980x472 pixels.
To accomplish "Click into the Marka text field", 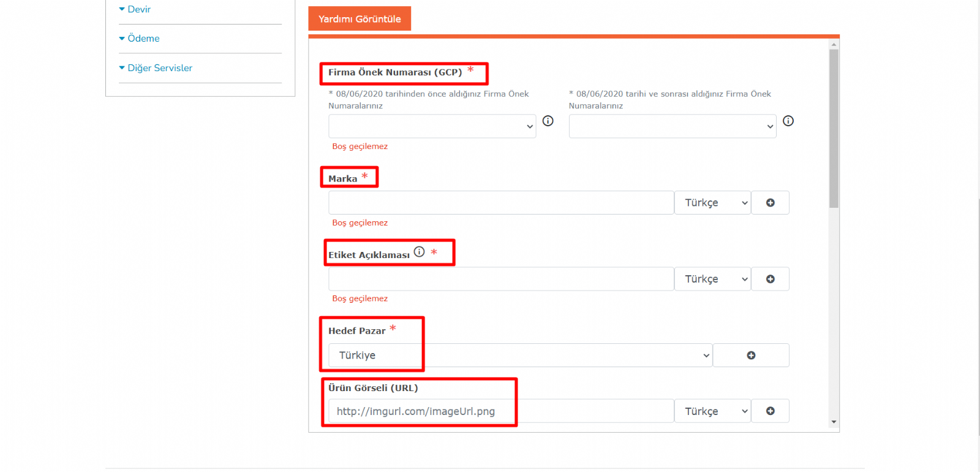I will pos(500,203).
